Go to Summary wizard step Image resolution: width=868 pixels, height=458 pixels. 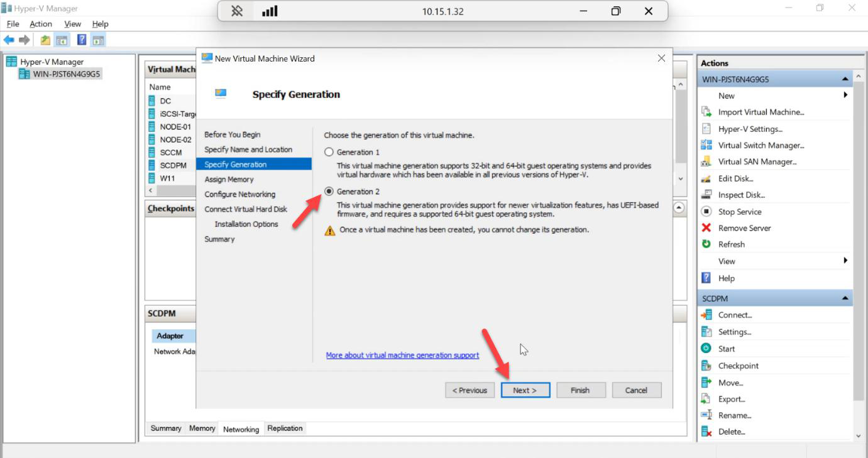(x=219, y=239)
